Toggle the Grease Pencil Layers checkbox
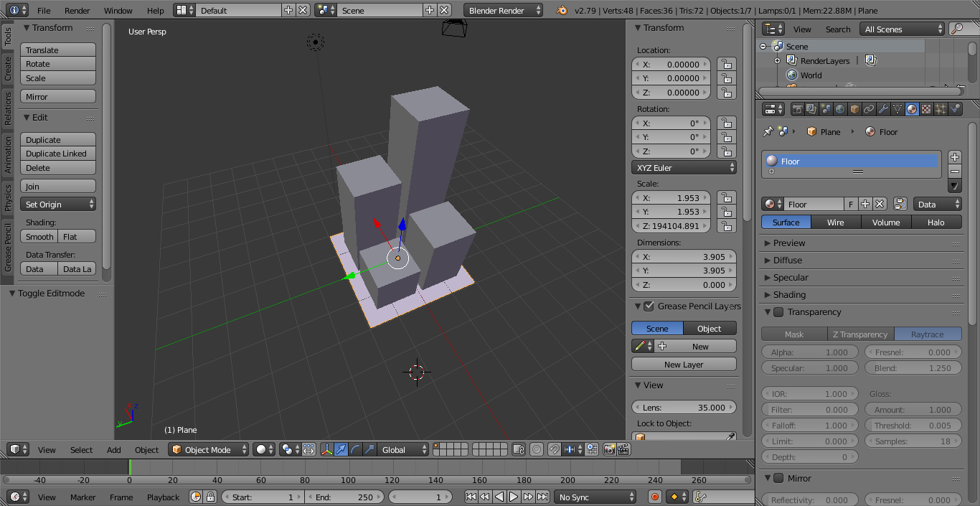 [649, 306]
